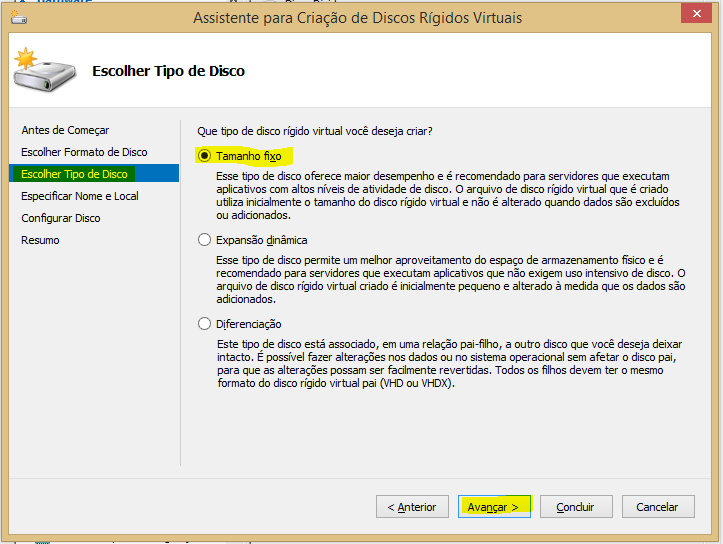Open the Configurar Disco step
This screenshot has height=544, width=723.
(60, 218)
